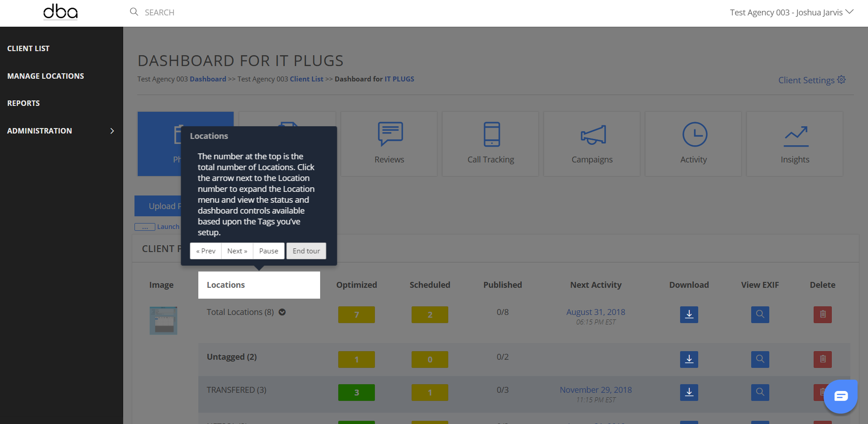Expand the Total Locations (8) arrow
868x424 pixels.
point(282,312)
